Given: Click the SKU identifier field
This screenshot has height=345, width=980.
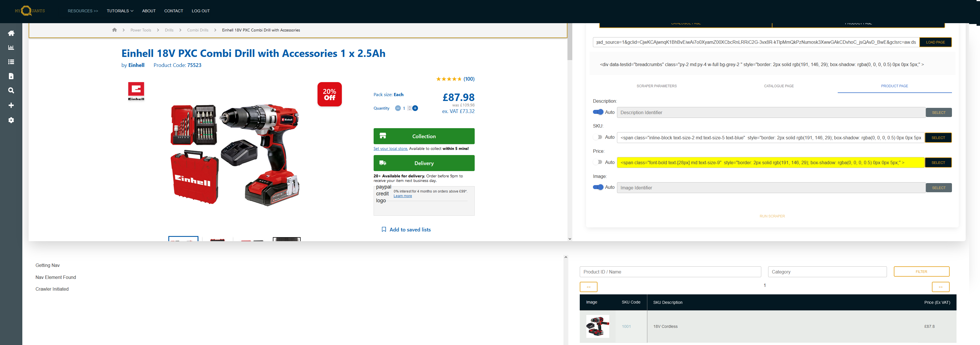Looking at the screenshot, I should (771, 138).
